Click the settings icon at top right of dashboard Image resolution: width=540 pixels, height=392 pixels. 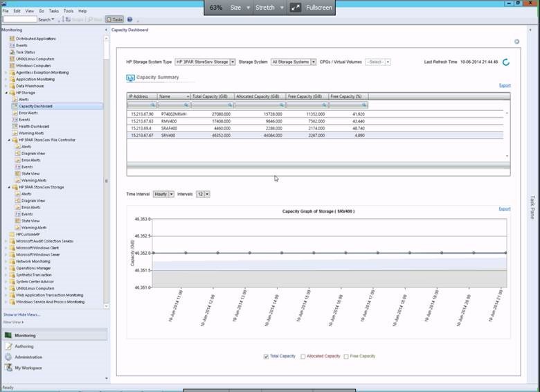pyautogui.click(x=516, y=42)
